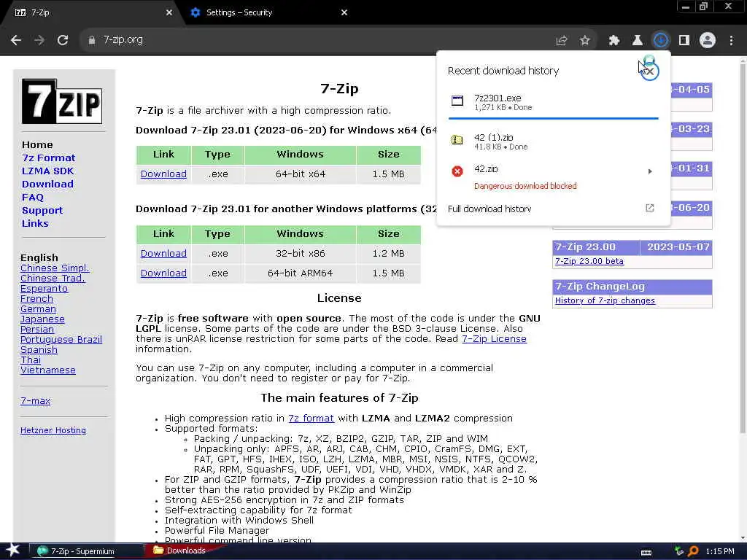Switch language to German

pyautogui.click(x=38, y=309)
